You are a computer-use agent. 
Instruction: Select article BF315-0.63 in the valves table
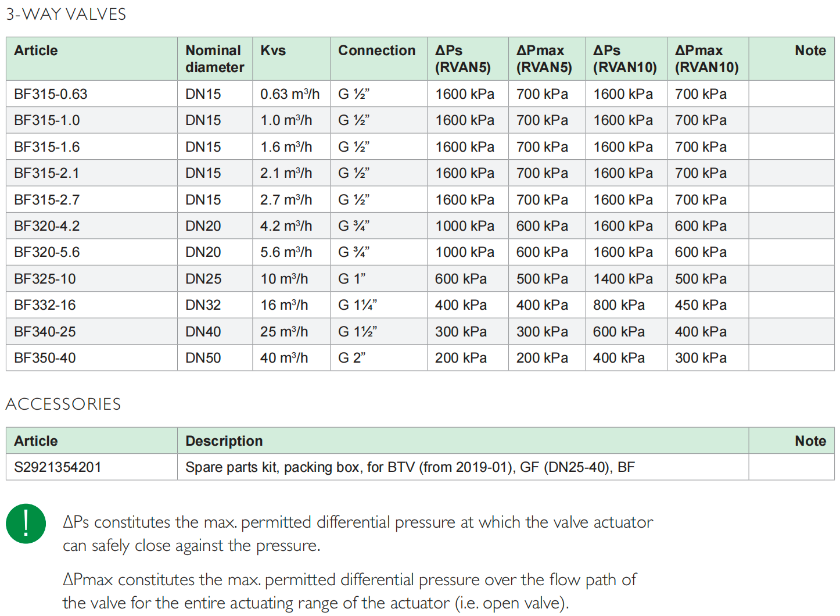[x=51, y=94]
